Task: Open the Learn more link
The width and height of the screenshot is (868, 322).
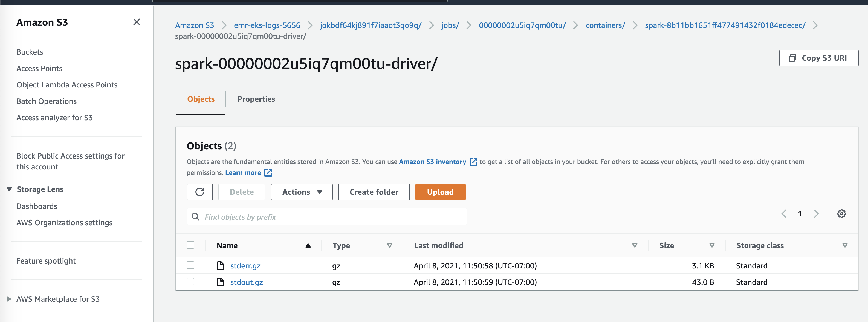Action: [x=243, y=173]
